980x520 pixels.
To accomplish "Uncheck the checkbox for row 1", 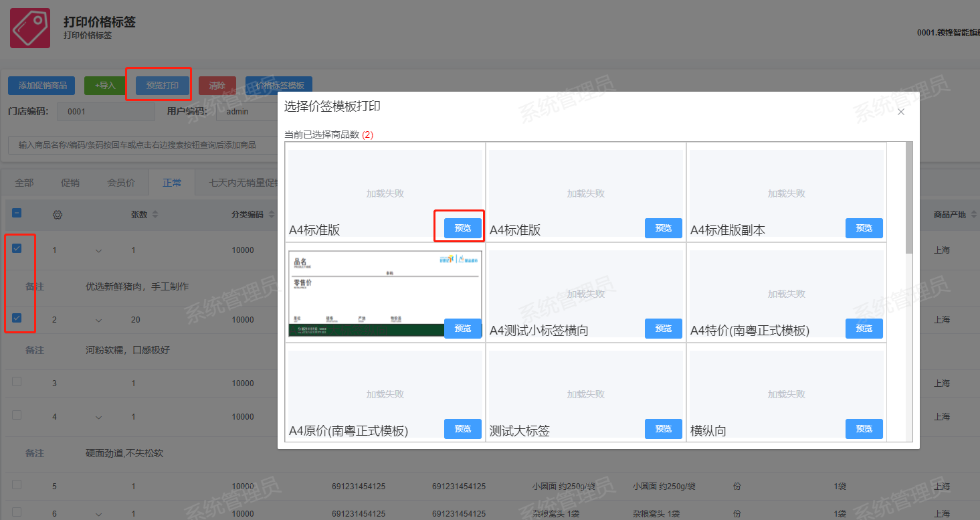I will pos(17,249).
